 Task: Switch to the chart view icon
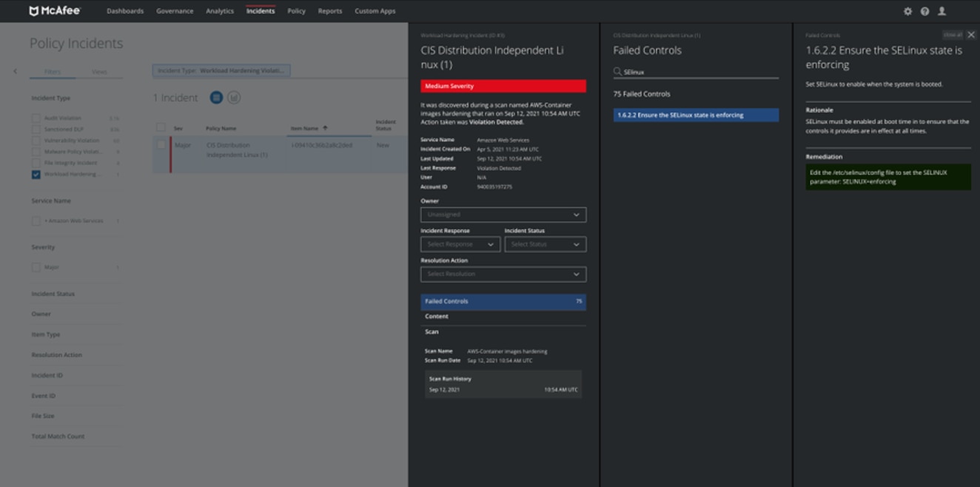click(234, 98)
